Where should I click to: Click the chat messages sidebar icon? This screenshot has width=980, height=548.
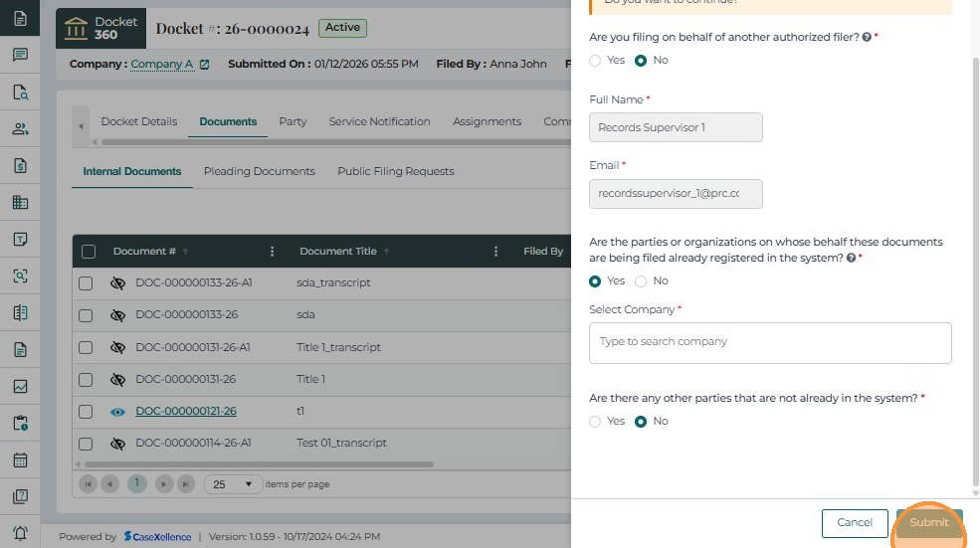(x=20, y=55)
